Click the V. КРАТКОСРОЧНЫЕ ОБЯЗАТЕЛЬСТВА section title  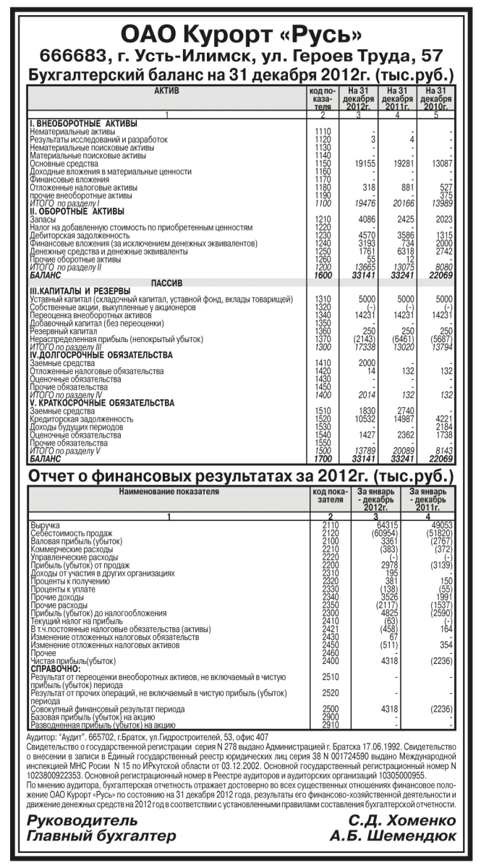click(100, 402)
